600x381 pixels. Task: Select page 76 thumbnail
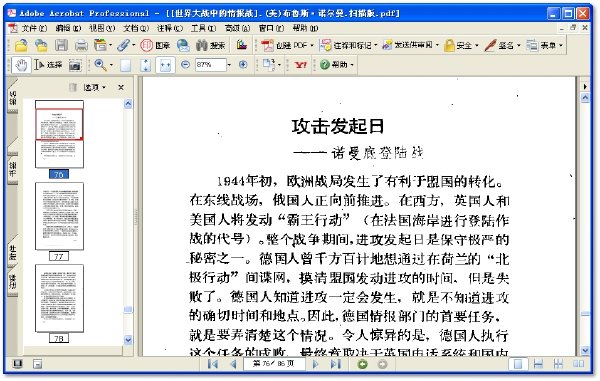[x=59, y=134]
